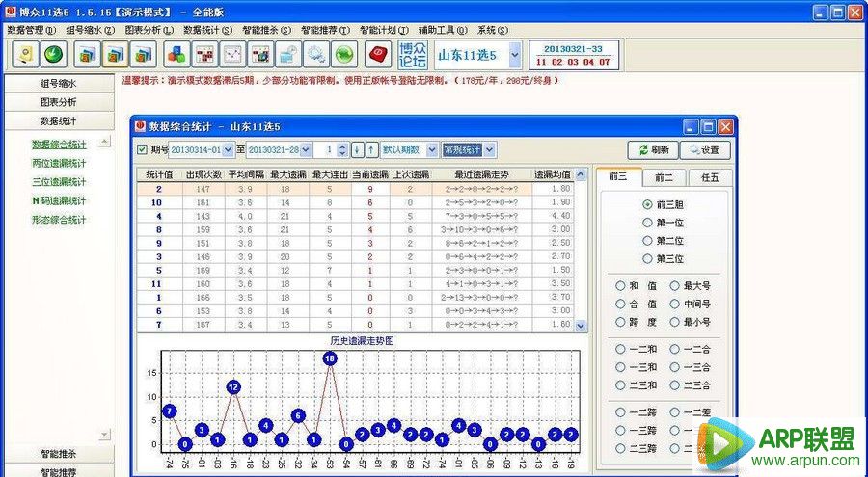This screenshot has height=477, width=868.
Task: Click the chart data point labeled 12
Action: pos(233,386)
